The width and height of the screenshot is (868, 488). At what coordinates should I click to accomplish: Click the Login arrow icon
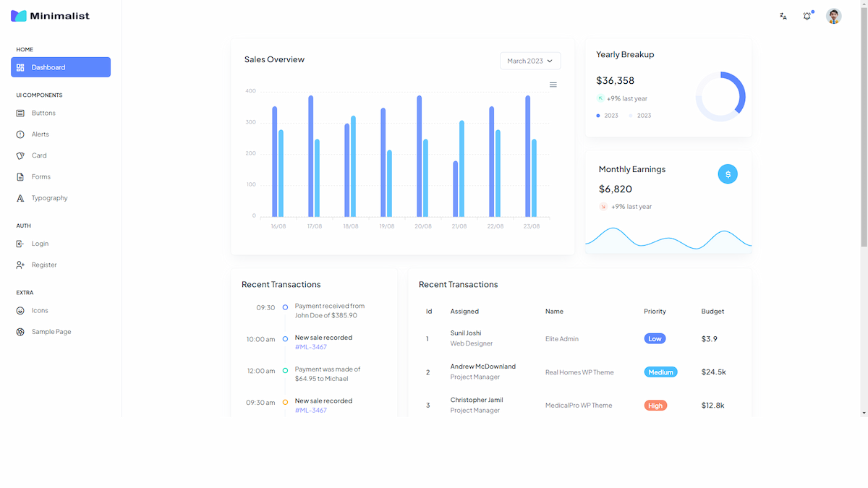tap(20, 244)
